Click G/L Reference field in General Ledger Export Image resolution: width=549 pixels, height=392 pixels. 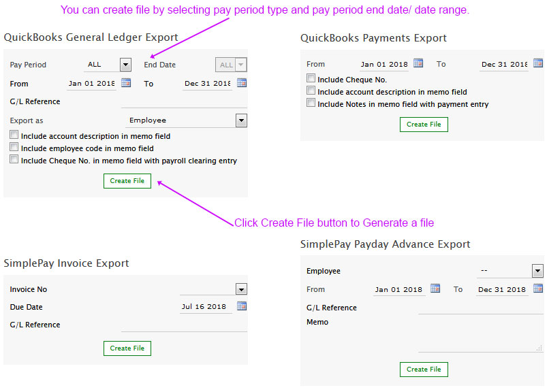(184, 102)
